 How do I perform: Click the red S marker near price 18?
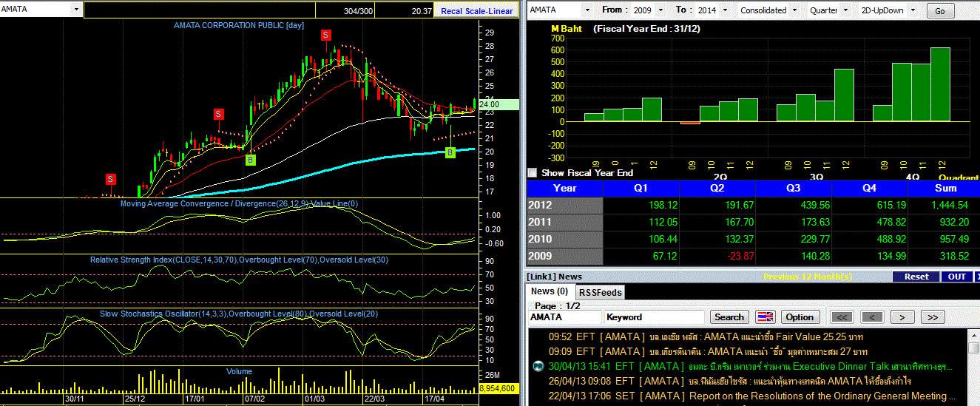(111, 179)
